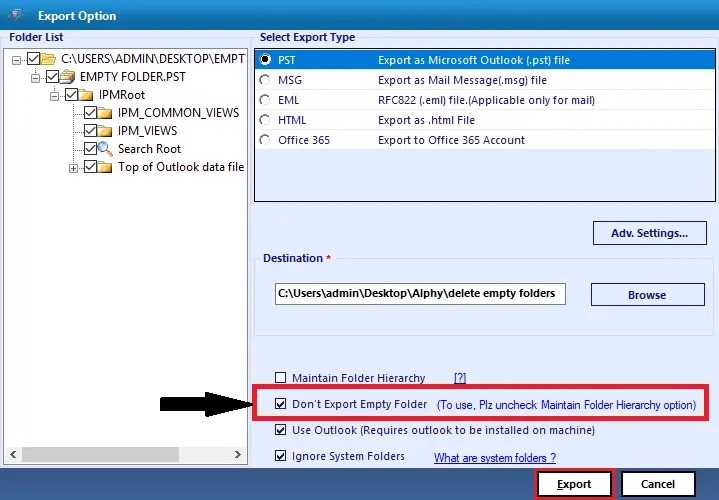
Task: Click the IPM_VIEWS folder icon
Action: point(105,131)
